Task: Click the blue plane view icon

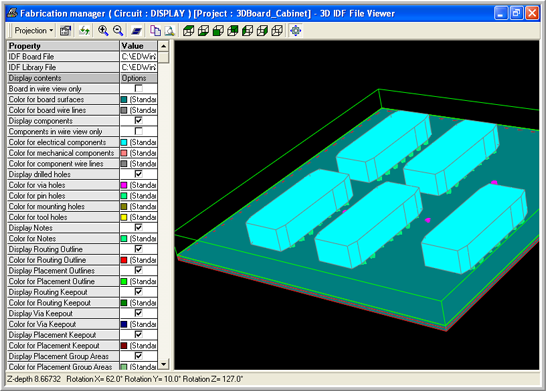Action: coord(136,31)
